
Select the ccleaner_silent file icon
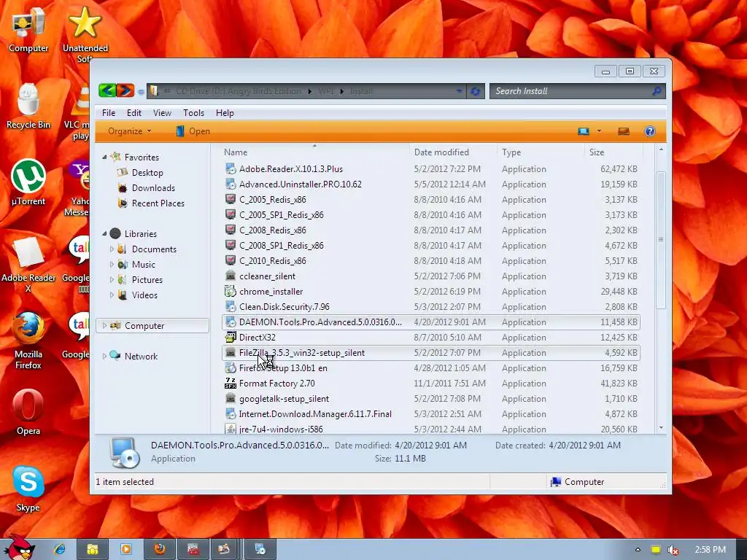pos(231,276)
